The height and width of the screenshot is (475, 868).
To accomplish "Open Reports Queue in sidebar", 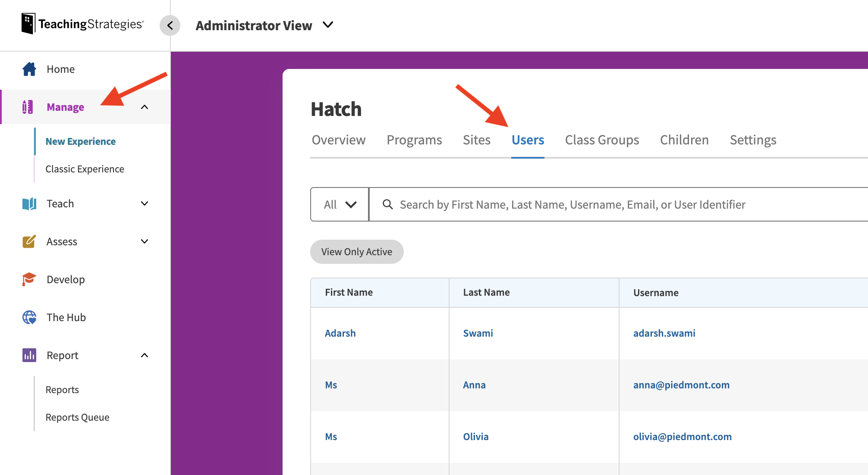I will pyautogui.click(x=77, y=417).
